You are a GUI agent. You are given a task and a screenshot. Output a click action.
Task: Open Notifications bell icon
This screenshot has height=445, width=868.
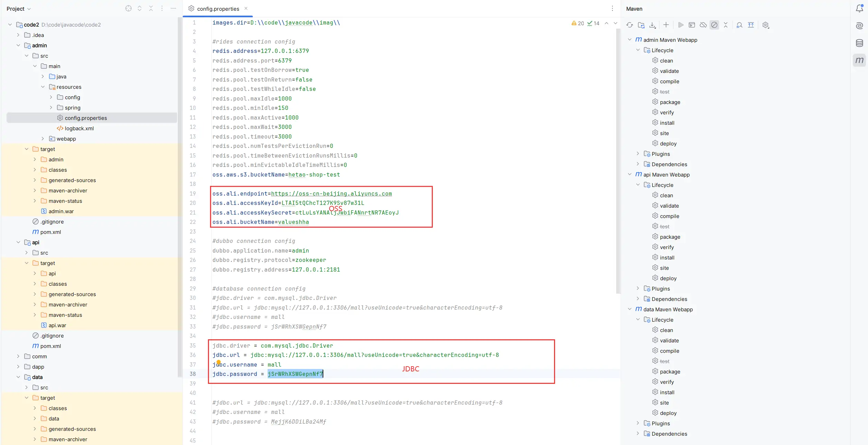click(859, 9)
